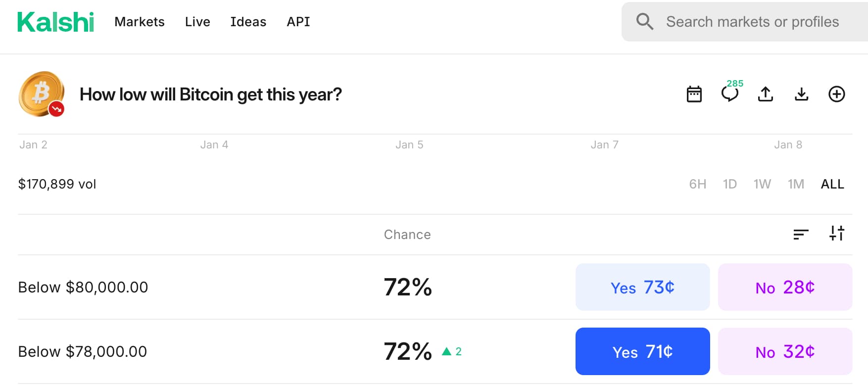Click the Kalshi logo

55,22
